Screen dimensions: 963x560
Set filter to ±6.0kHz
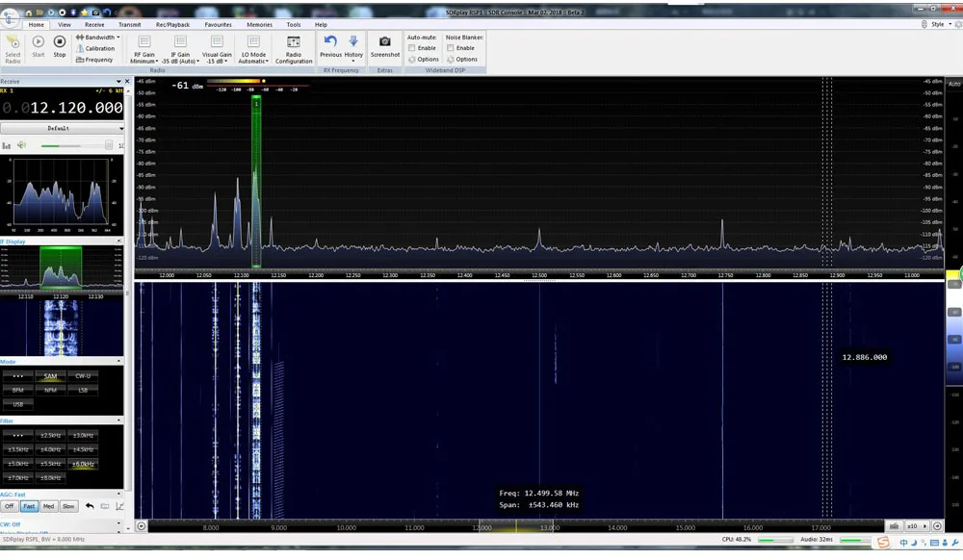tap(82, 464)
